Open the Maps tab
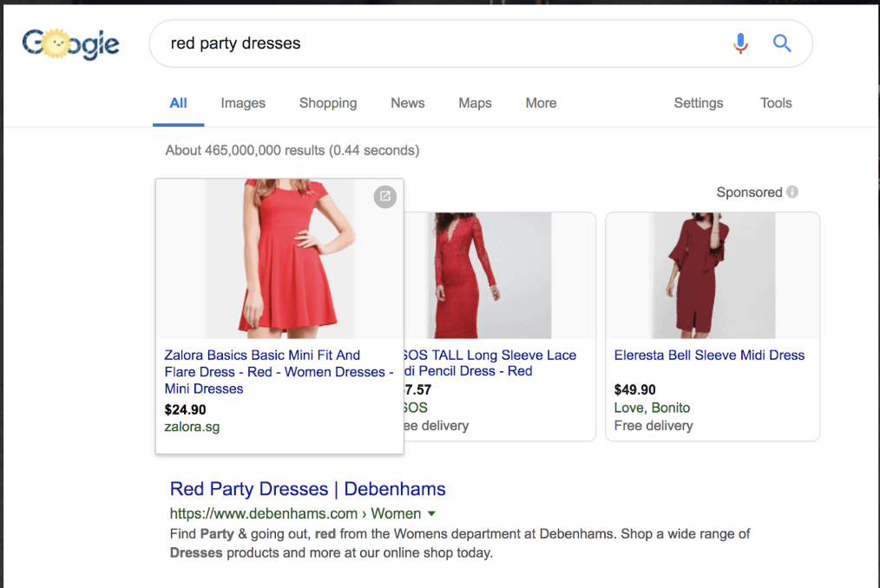The height and width of the screenshot is (588, 880). pos(475,103)
